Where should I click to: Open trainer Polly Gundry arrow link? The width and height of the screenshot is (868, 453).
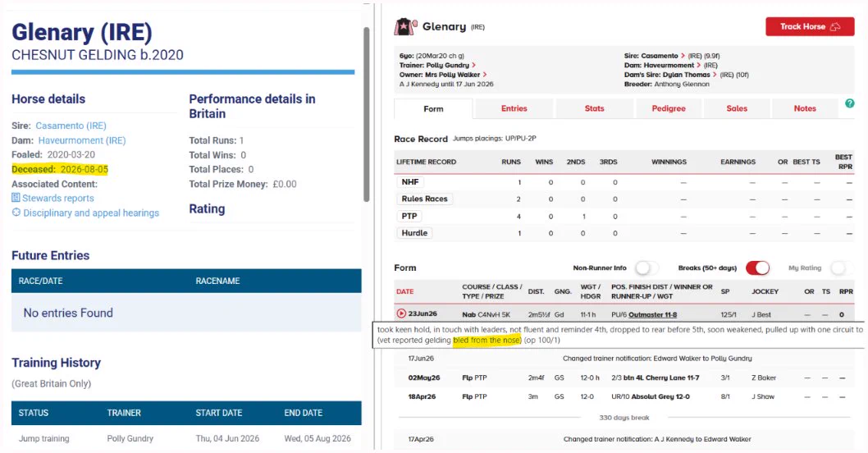pos(474,66)
